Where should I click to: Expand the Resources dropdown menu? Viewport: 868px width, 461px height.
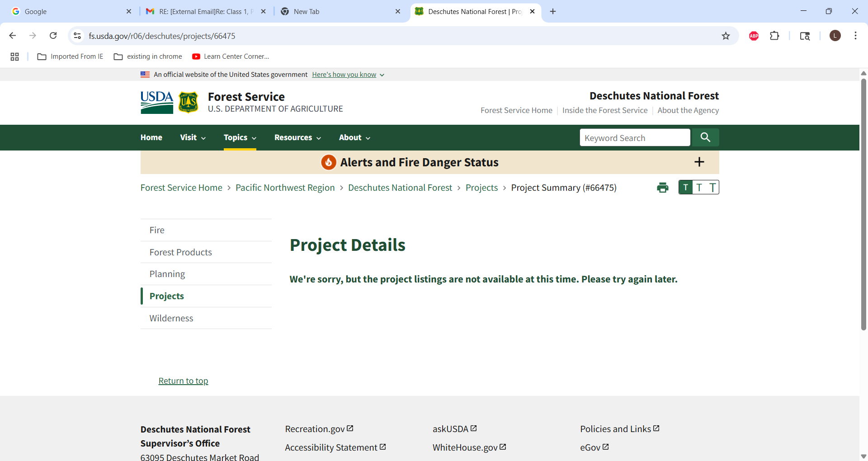[x=297, y=137]
